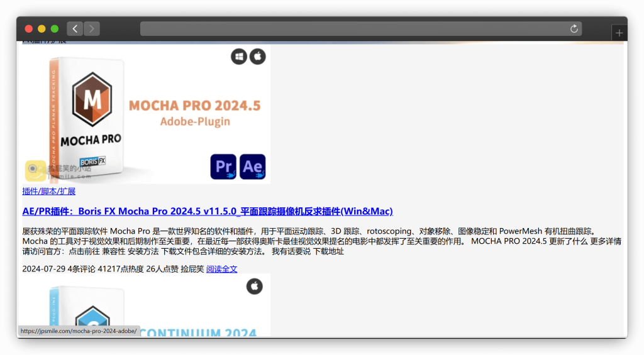Click the MOCHA PRO 2024.5 Adobe-Plugin banner text
This screenshot has height=355, width=644.
(194, 112)
